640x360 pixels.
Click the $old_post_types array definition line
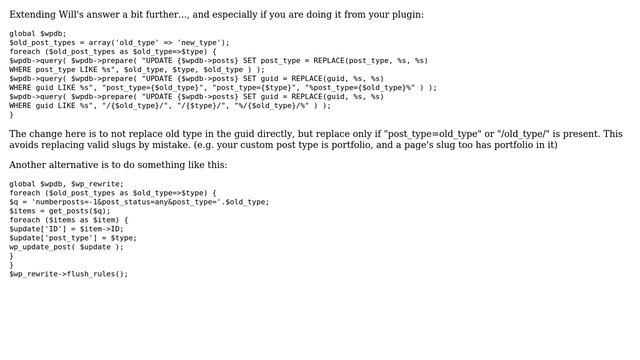pyautogui.click(x=119, y=42)
